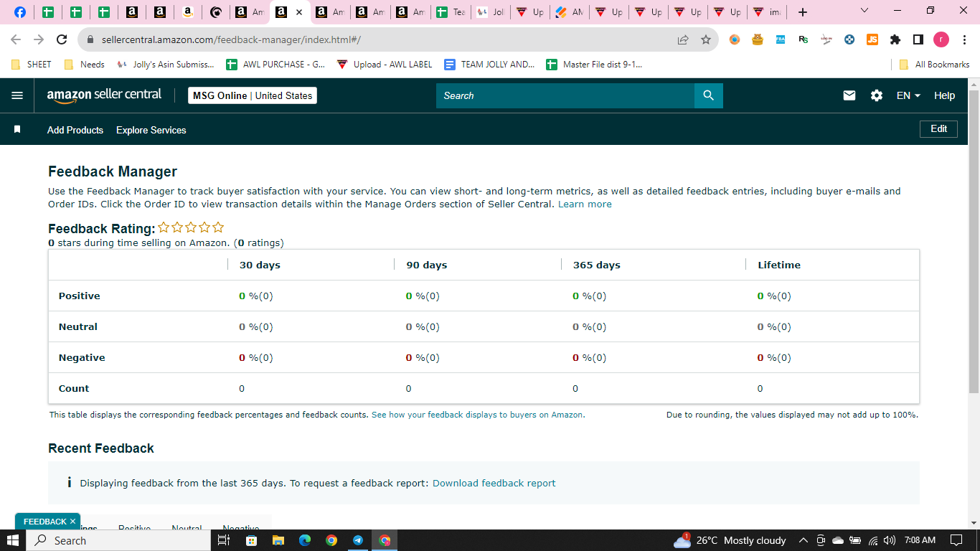Viewport: 980px width, 551px height.
Task: Click the Feedback Rating stars
Action: coord(191,227)
